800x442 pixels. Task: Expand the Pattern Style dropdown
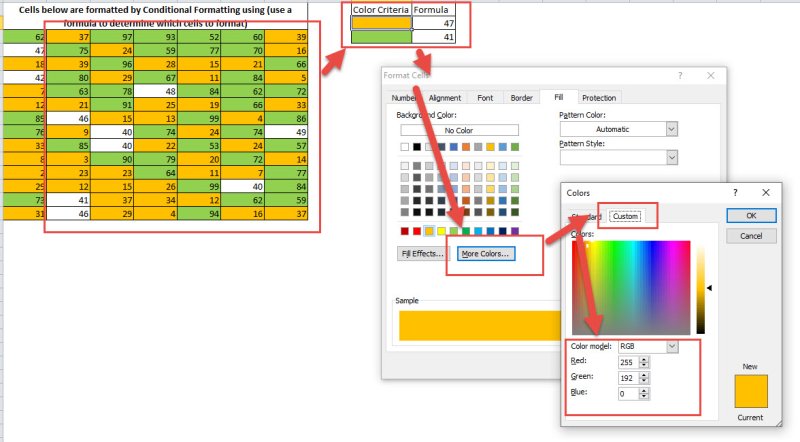point(671,157)
